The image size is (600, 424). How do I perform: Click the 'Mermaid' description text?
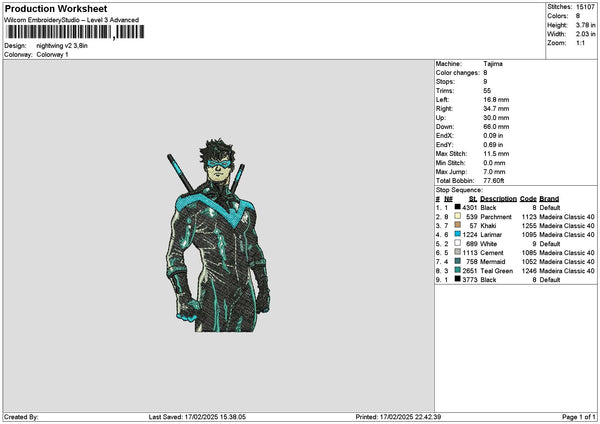pos(493,262)
